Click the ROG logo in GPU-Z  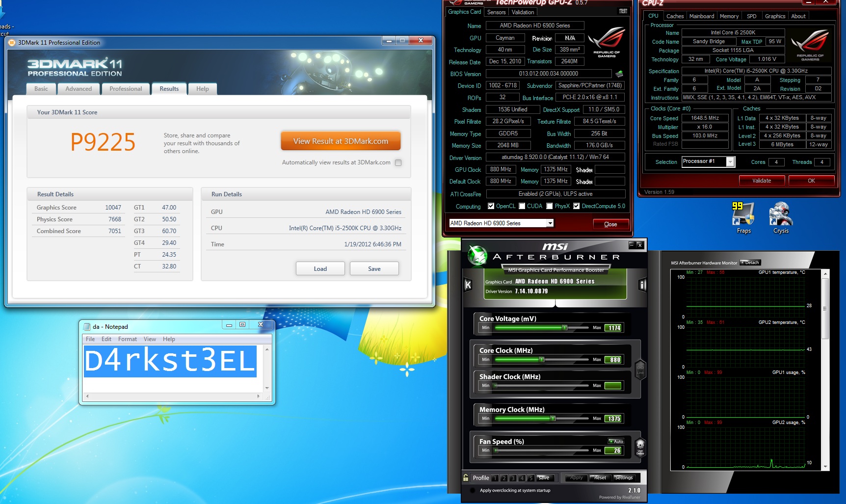[x=607, y=43]
